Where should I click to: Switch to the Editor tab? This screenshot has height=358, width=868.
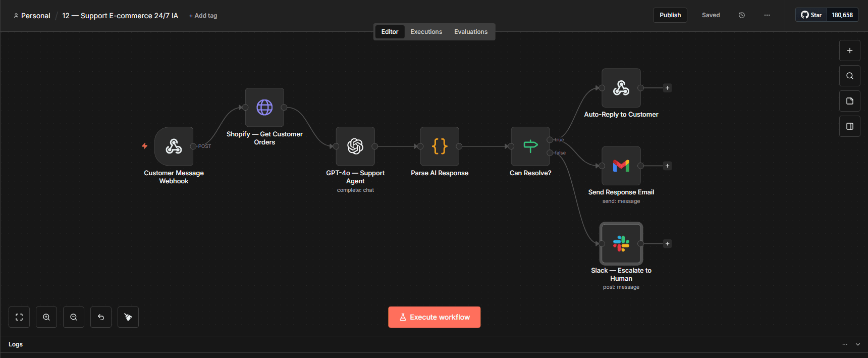tap(390, 32)
